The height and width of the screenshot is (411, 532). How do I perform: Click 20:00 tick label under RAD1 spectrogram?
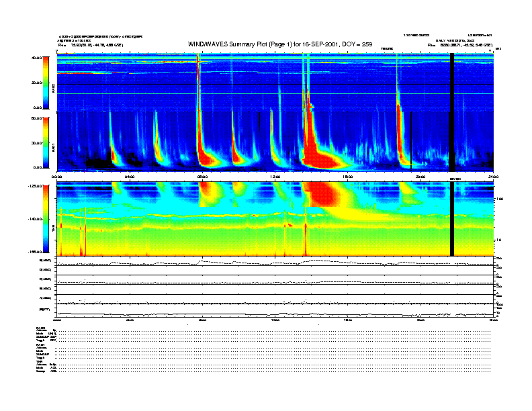[420, 177]
